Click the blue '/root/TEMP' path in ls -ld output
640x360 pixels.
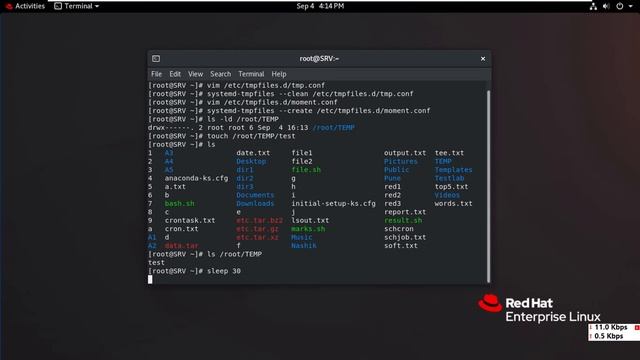(x=333, y=128)
